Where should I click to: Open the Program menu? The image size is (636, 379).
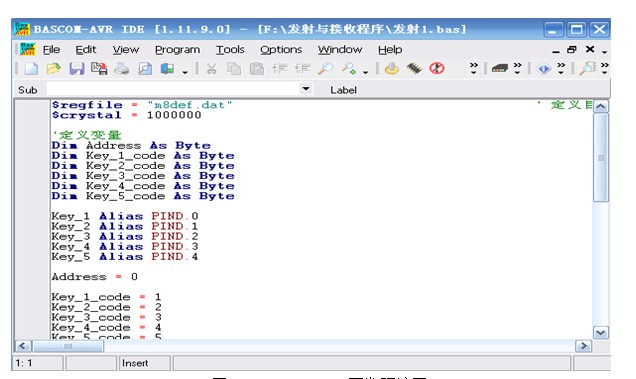(x=177, y=50)
